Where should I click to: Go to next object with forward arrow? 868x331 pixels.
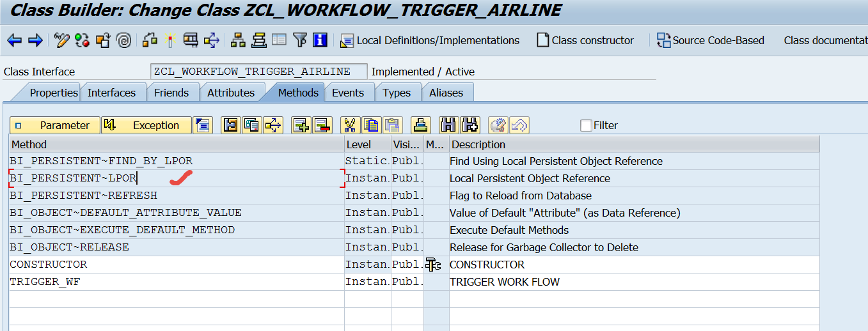click(x=35, y=40)
